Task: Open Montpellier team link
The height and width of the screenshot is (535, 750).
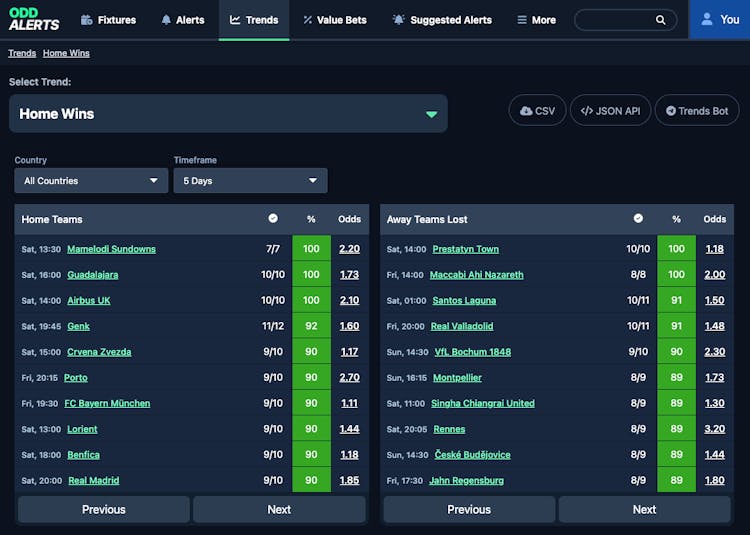Action: (x=457, y=378)
